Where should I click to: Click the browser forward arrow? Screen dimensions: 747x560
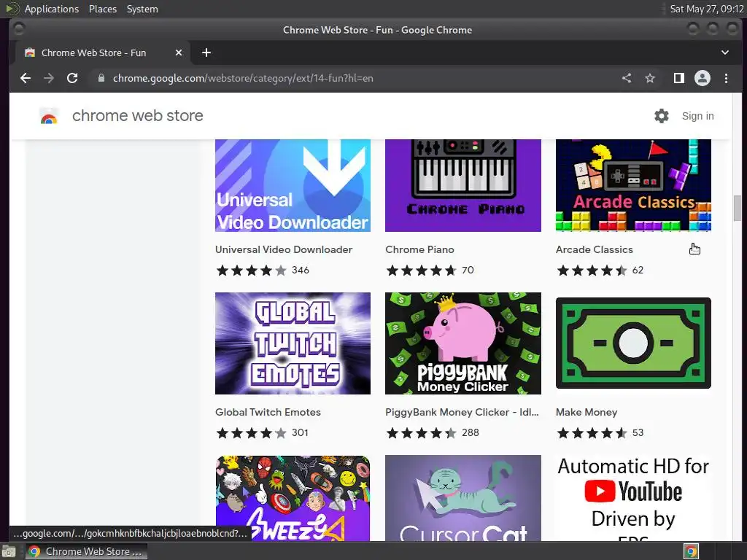pos(49,78)
